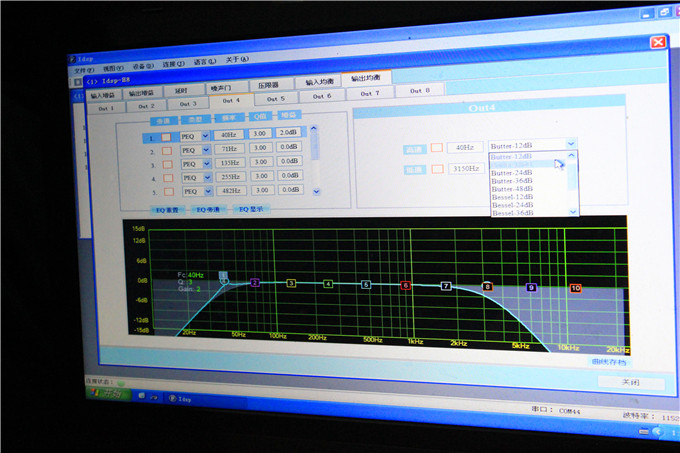Select EQ node marker 5 on graph
Image resolution: width=680 pixels, height=453 pixels.
tap(366, 284)
